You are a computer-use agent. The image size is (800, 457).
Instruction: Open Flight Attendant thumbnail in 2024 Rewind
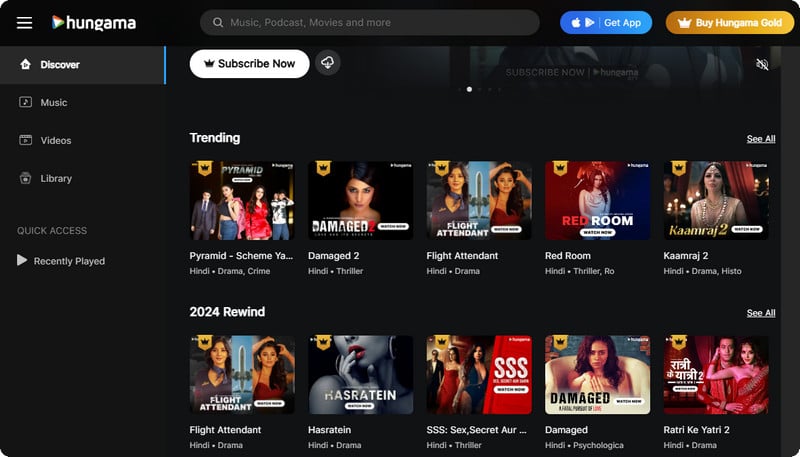point(242,374)
